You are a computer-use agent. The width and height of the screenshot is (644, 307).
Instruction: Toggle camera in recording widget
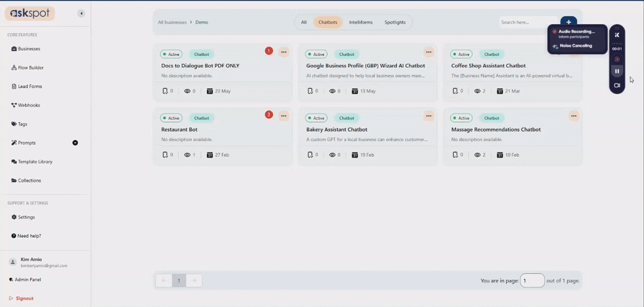[617, 85]
